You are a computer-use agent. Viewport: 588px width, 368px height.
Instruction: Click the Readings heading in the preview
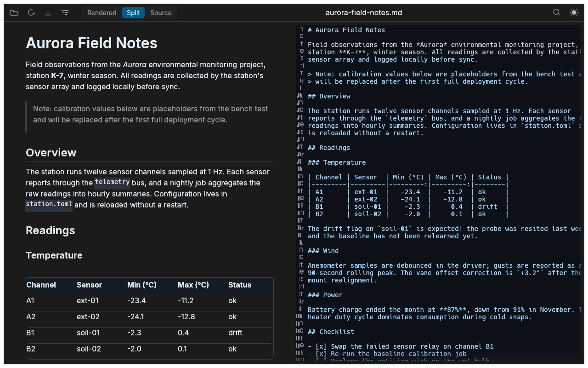tap(50, 230)
